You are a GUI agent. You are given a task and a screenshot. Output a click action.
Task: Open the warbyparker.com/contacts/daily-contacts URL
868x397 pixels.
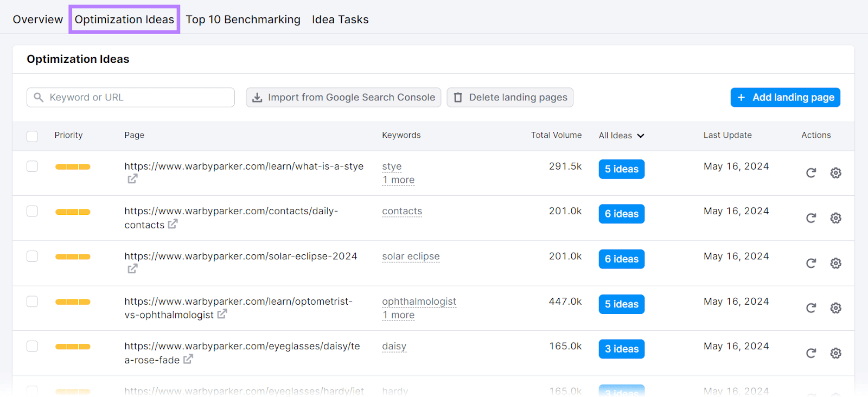(231, 218)
